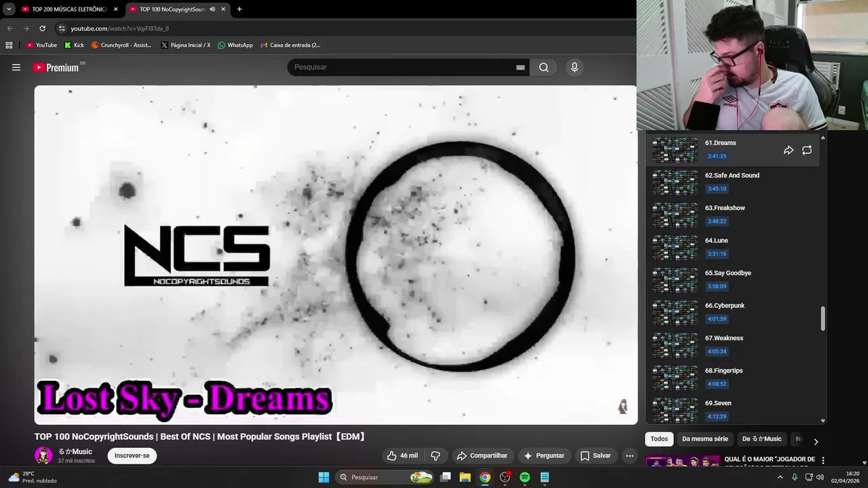The image size is (868, 488).
Task: Share the 61.Dreams chapter using arrow icon
Action: 789,150
